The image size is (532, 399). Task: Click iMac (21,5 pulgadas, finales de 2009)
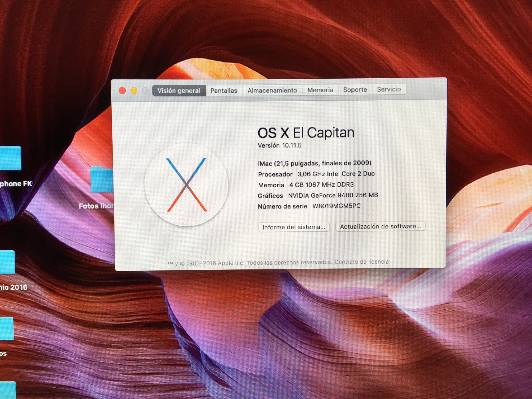tap(315, 163)
